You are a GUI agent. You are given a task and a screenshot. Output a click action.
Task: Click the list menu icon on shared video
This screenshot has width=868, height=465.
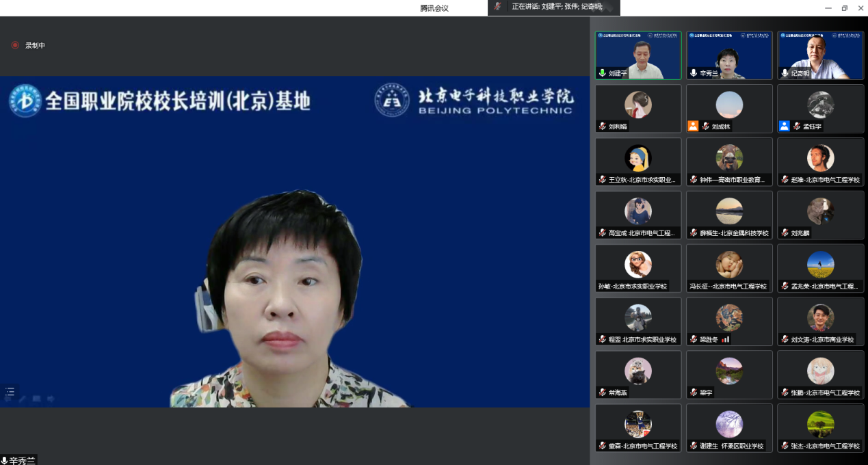click(x=10, y=392)
